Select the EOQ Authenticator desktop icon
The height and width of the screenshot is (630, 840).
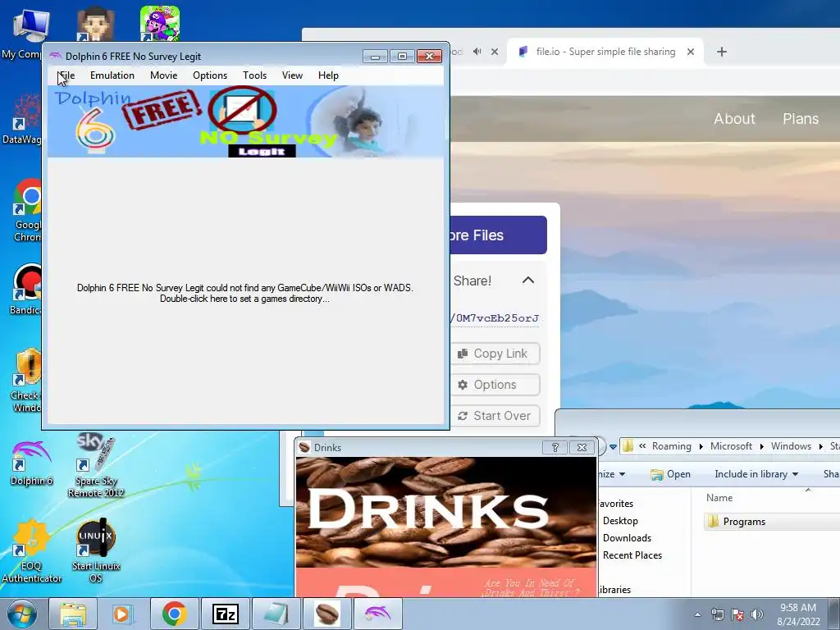[31, 550]
